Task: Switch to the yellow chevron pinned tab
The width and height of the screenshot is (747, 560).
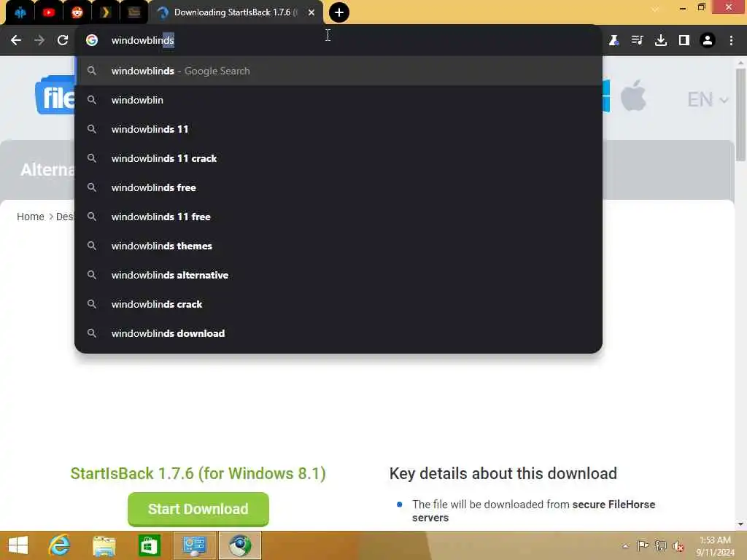Action: pyautogui.click(x=105, y=13)
